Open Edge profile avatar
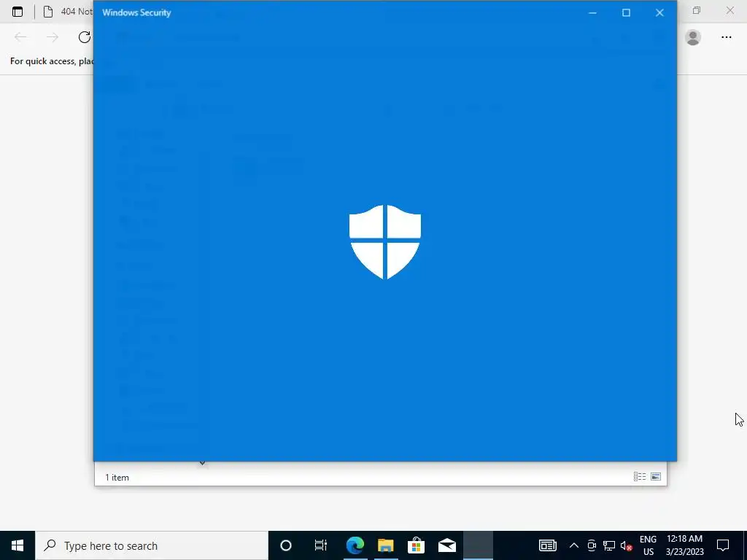The height and width of the screenshot is (560, 747). tap(693, 37)
